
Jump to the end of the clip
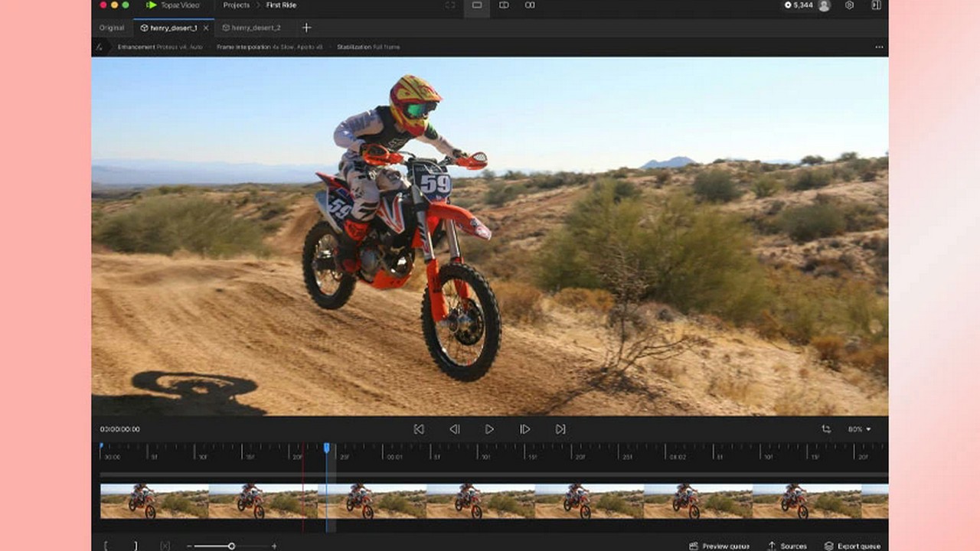pos(560,429)
